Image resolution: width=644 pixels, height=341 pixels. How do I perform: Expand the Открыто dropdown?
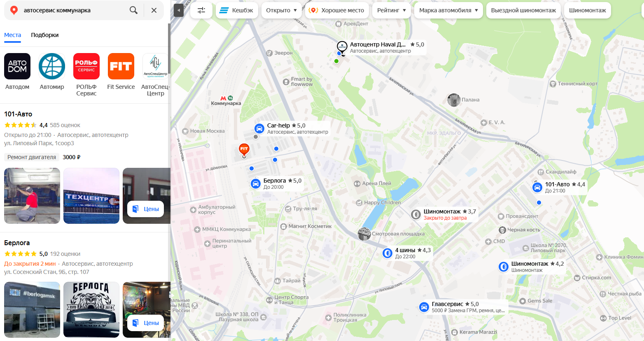pyautogui.click(x=282, y=10)
